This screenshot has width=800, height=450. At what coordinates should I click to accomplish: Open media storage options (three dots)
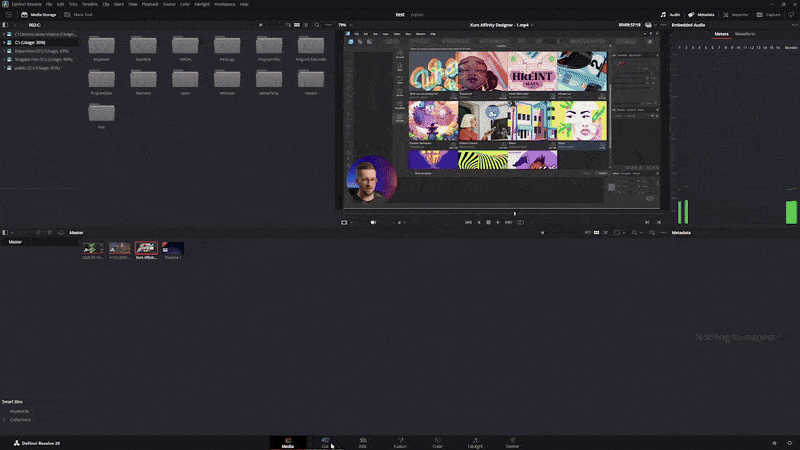pyautogui.click(x=329, y=25)
